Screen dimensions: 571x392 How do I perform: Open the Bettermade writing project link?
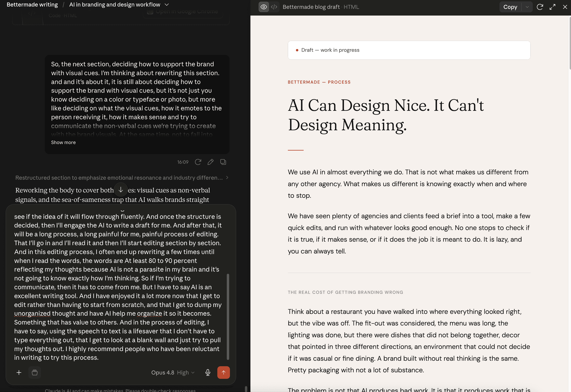tap(32, 5)
